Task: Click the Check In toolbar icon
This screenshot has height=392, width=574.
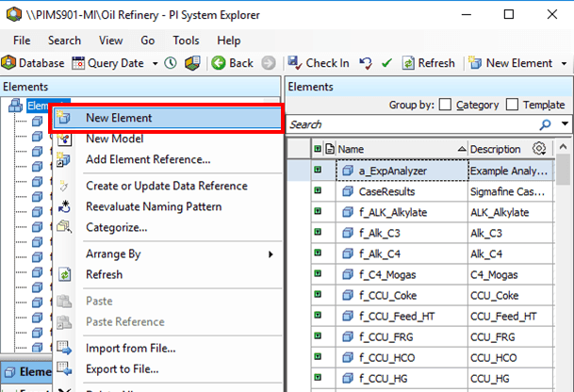Action: (x=295, y=63)
